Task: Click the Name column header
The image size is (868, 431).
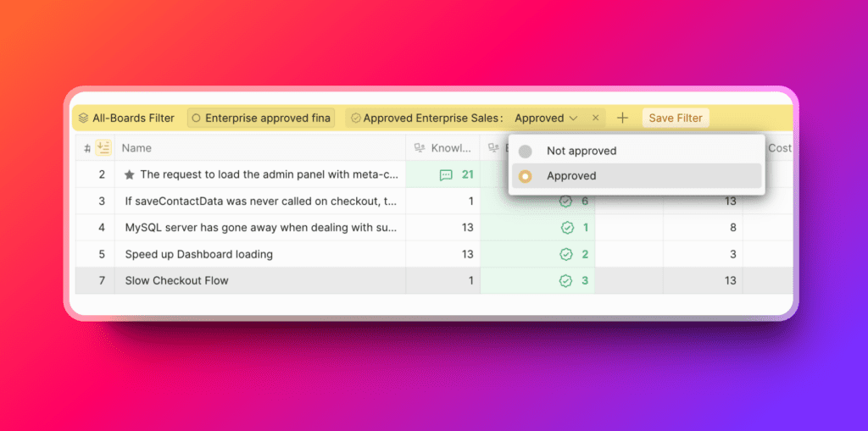Action: click(x=136, y=148)
